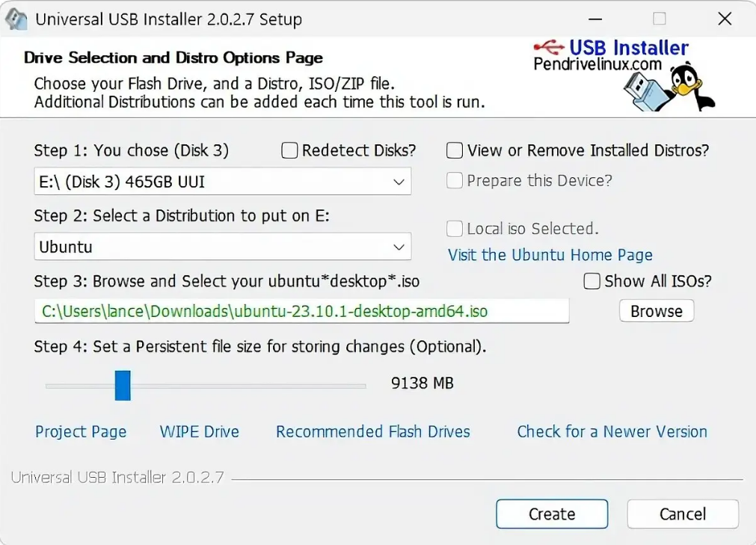Open the E:\ (Disk 3) drive dropdown
This screenshot has height=545, width=756.
[398, 182]
